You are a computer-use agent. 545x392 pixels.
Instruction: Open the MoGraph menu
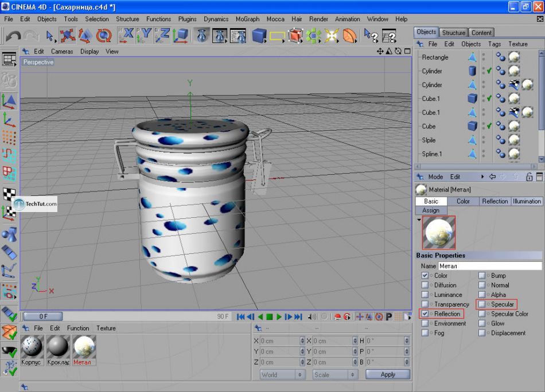tap(247, 19)
